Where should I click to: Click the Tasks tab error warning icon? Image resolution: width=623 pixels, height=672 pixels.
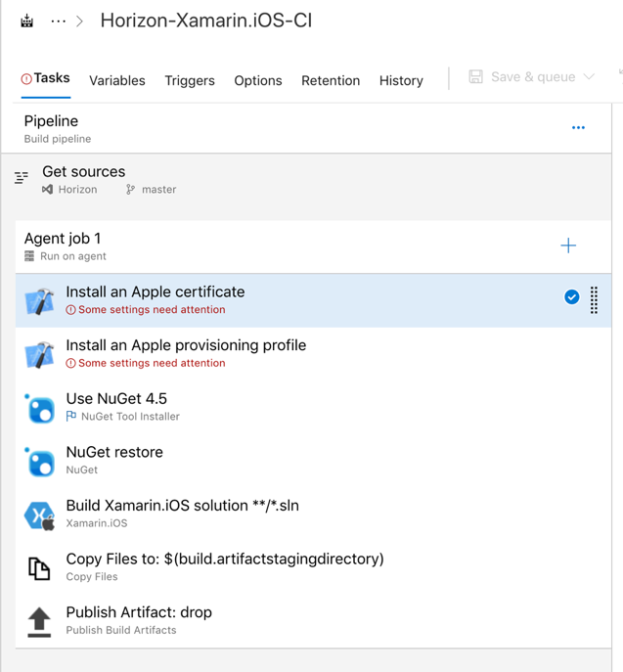coord(26,79)
